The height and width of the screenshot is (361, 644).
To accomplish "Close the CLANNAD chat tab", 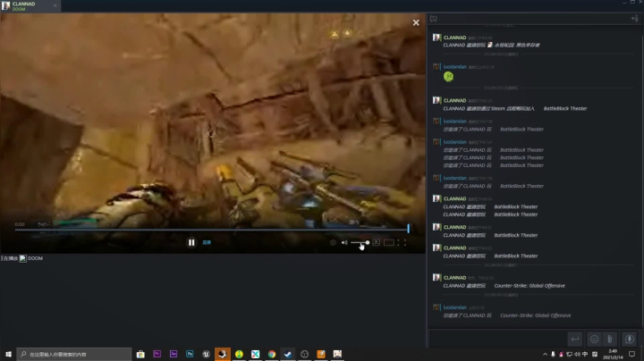I will pos(55,5).
